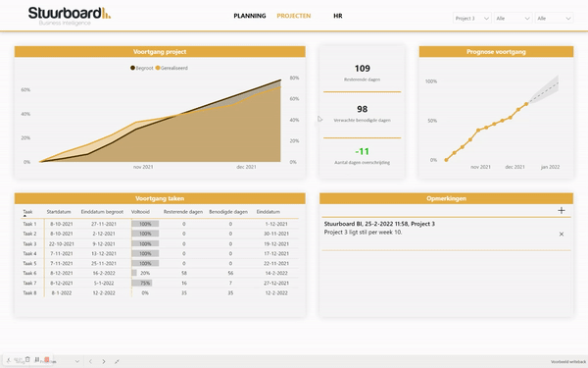Toggle Begroot legend marker

pyautogui.click(x=132, y=68)
